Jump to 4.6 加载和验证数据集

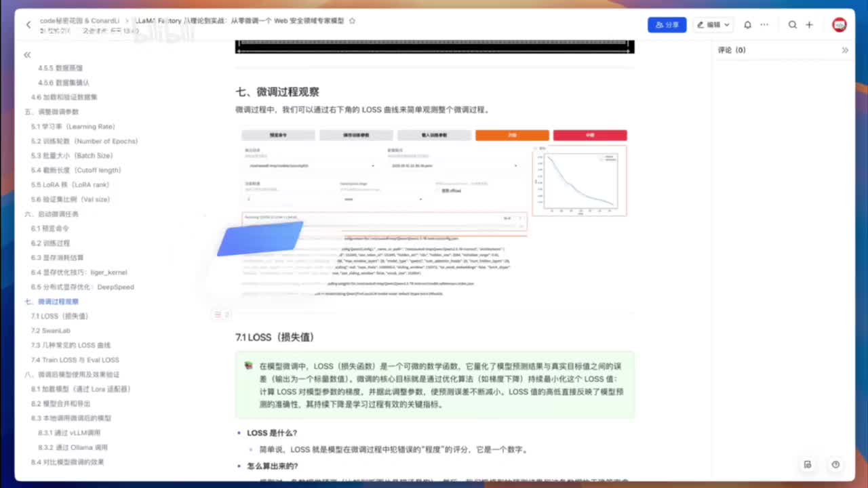[x=64, y=98]
